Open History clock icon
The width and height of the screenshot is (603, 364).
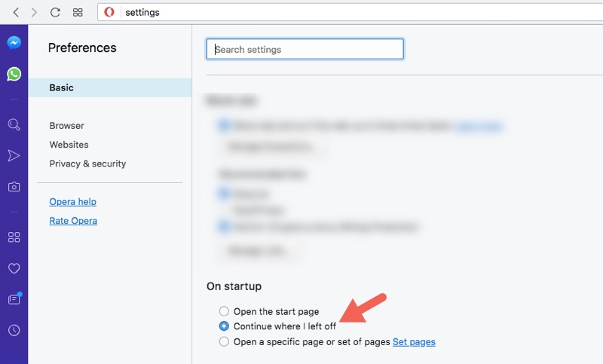[x=14, y=330]
